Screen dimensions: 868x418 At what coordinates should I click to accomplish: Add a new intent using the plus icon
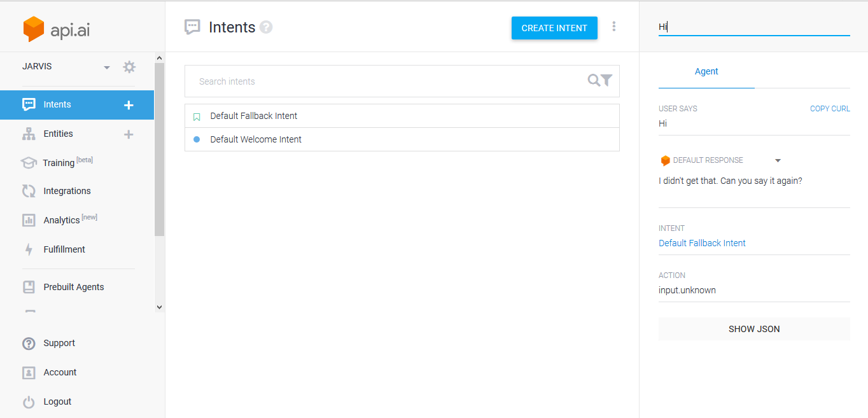tap(128, 104)
